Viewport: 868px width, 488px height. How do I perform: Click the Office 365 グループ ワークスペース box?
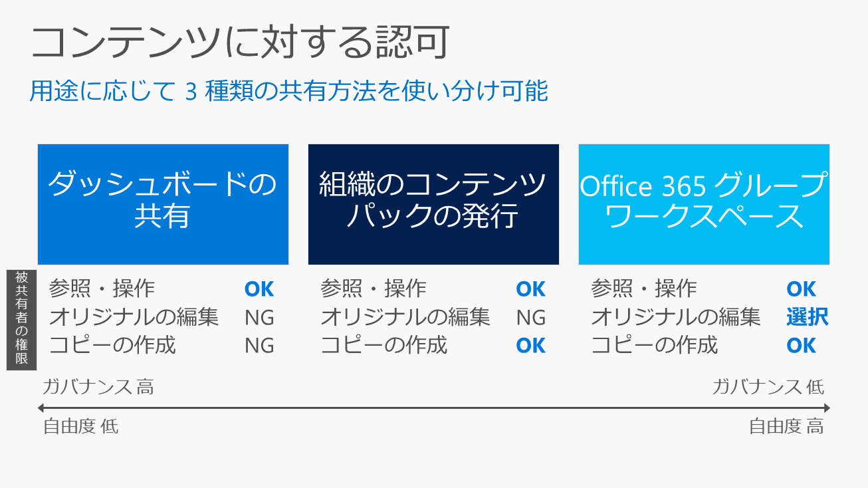click(704, 204)
